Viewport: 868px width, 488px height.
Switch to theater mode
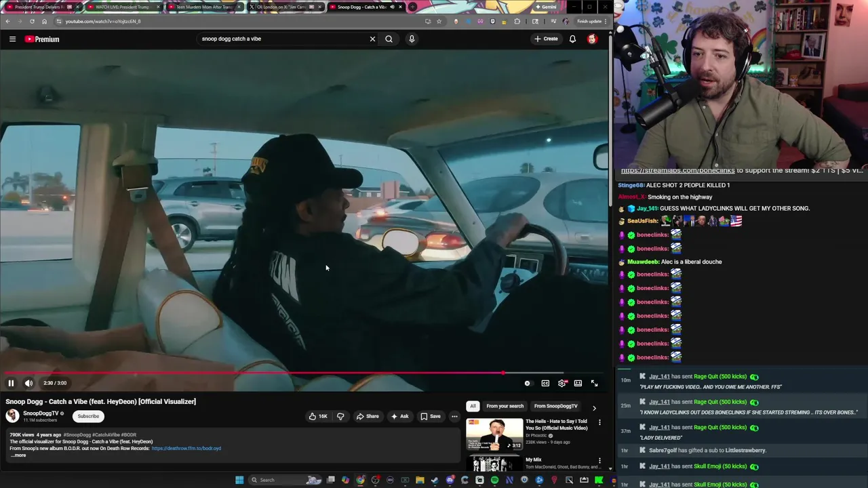pos(578,383)
